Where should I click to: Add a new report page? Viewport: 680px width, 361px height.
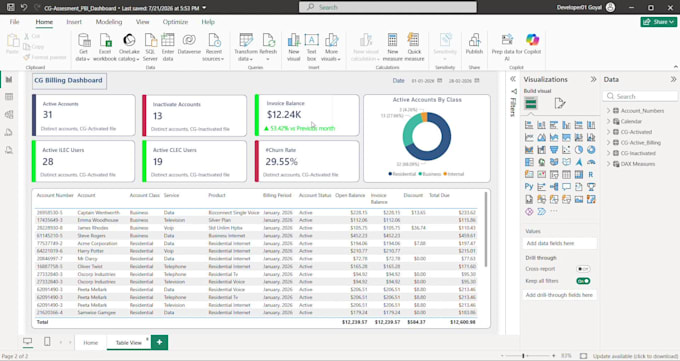pyautogui.click(x=159, y=342)
